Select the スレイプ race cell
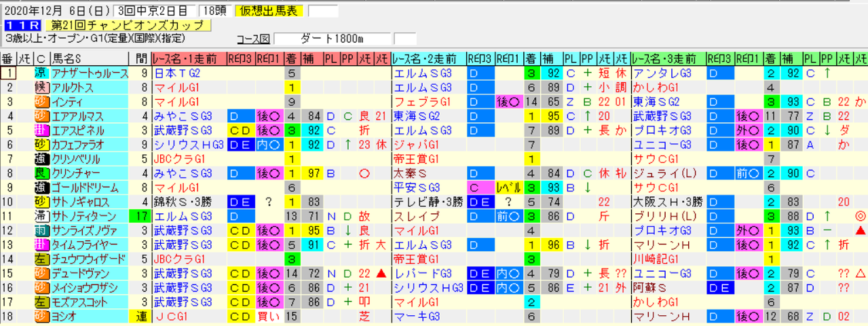The image size is (868, 326). (x=428, y=216)
